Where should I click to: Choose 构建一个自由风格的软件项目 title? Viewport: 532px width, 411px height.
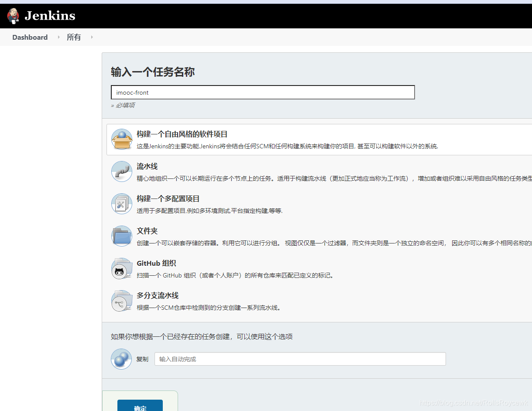tap(182, 134)
